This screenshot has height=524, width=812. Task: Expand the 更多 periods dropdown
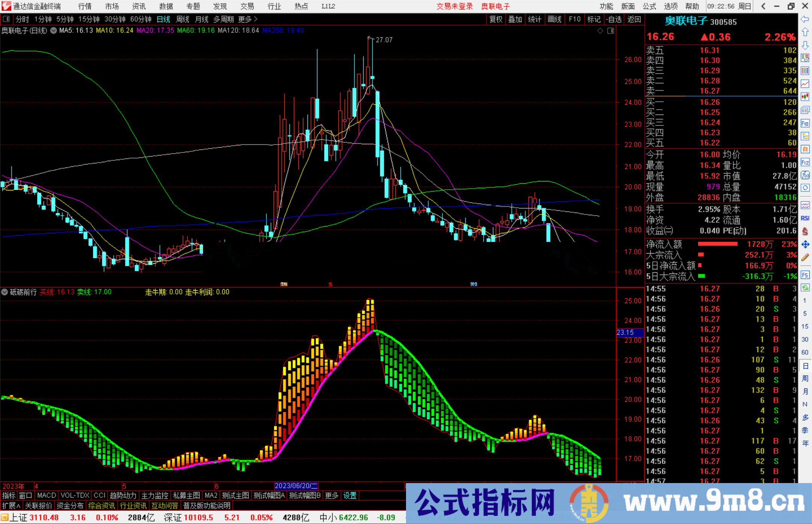(x=245, y=19)
